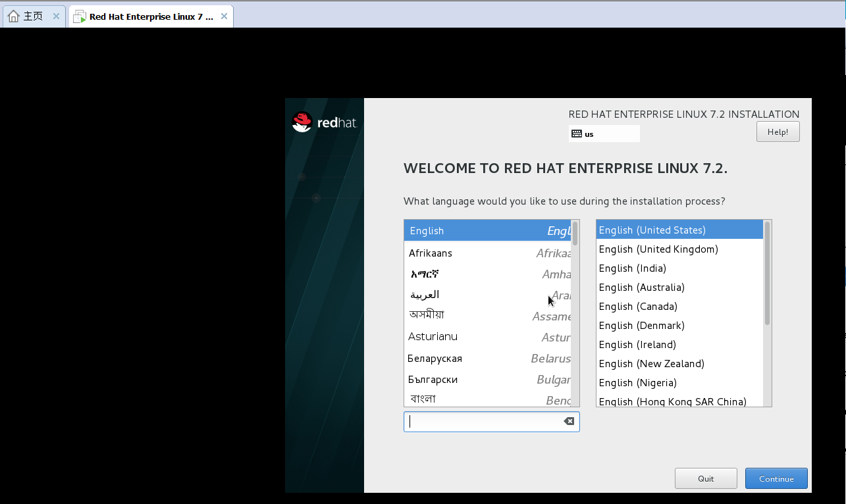The height and width of the screenshot is (504, 846).
Task: Select Bengali language row
Action: coord(487,398)
